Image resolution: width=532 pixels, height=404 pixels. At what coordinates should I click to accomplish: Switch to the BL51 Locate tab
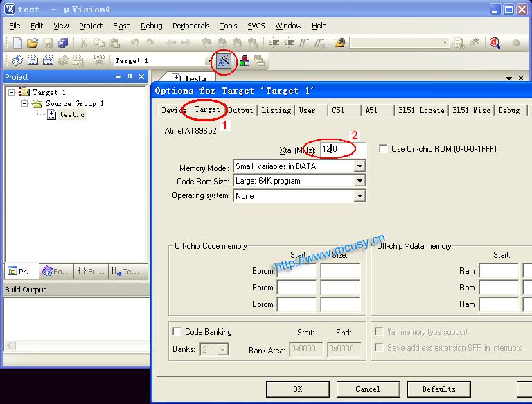pyautogui.click(x=421, y=110)
